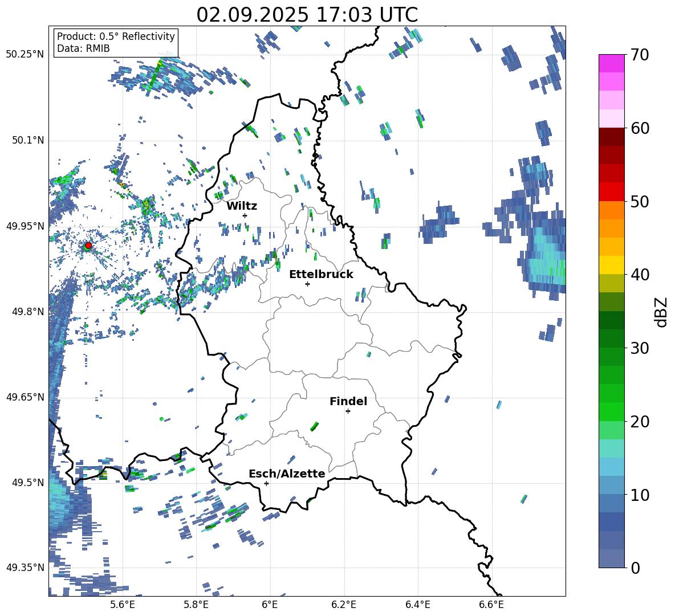Click the Product: 0.5° Reflectivity text
The image size is (675, 616).
(116, 36)
